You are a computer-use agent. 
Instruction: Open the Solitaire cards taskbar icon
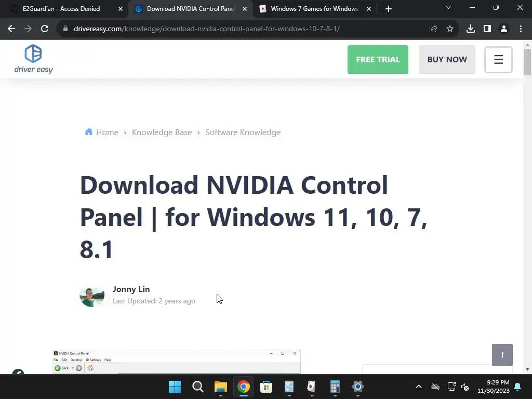(x=312, y=387)
